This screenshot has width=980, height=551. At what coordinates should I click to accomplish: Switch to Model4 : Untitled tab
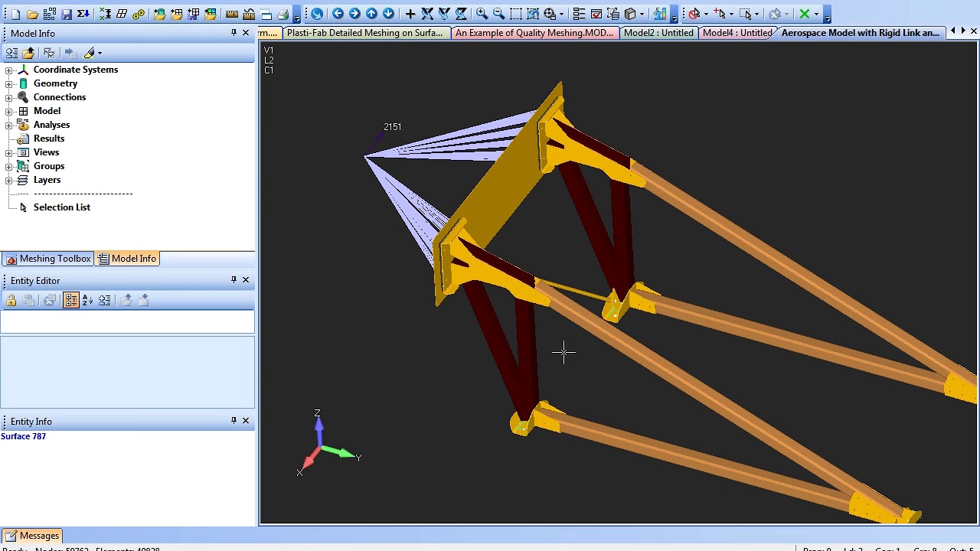737,33
